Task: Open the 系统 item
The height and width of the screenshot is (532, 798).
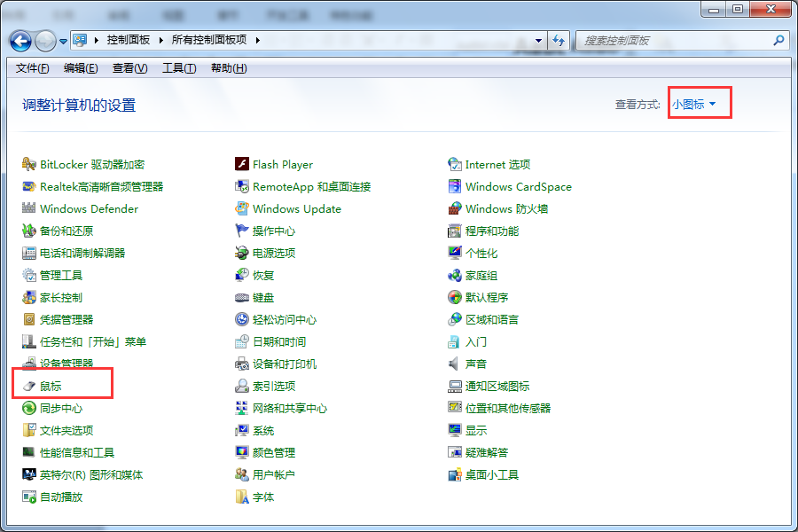Action: tap(263, 431)
